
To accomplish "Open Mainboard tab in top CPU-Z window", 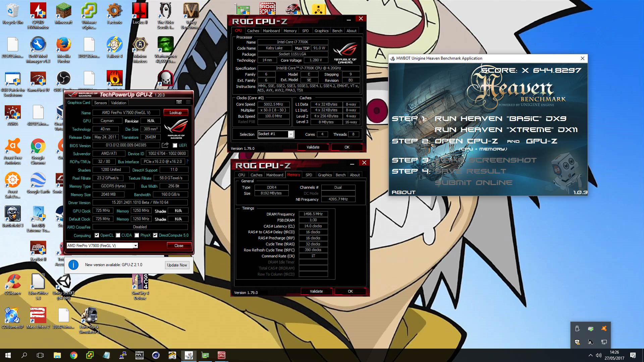I will tap(271, 31).
